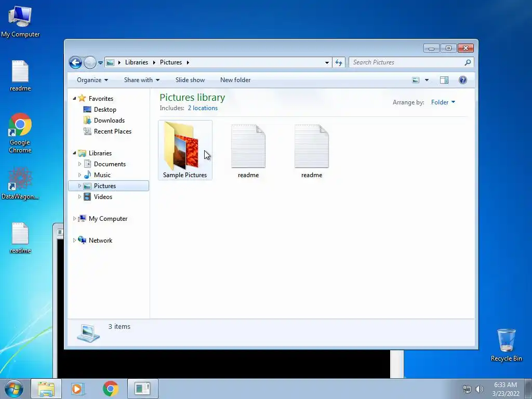The width and height of the screenshot is (532, 399).
Task: Select the rightmost readme file in Pictures
Action: pyautogui.click(x=312, y=151)
